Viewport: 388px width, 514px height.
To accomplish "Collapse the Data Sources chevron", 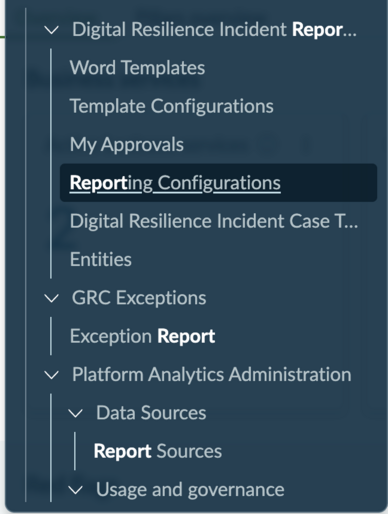I will pyautogui.click(x=75, y=413).
